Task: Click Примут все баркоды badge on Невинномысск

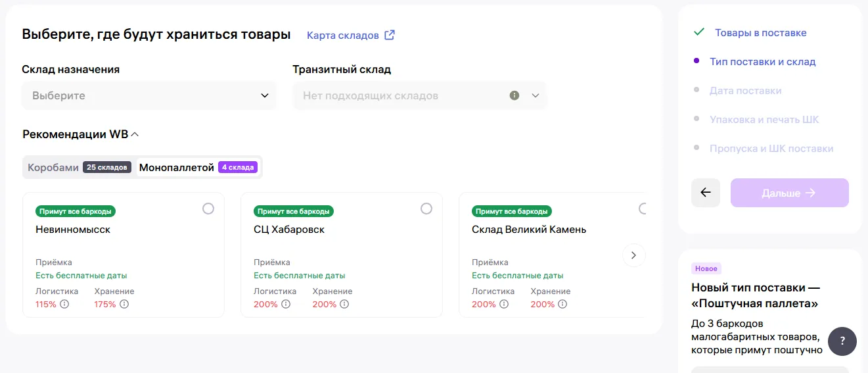Action: pos(76,211)
